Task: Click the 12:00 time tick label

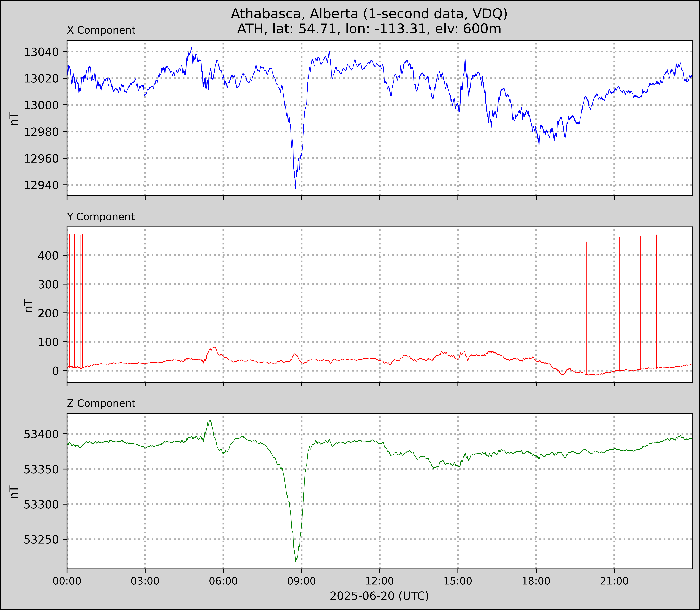Action: point(380,581)
